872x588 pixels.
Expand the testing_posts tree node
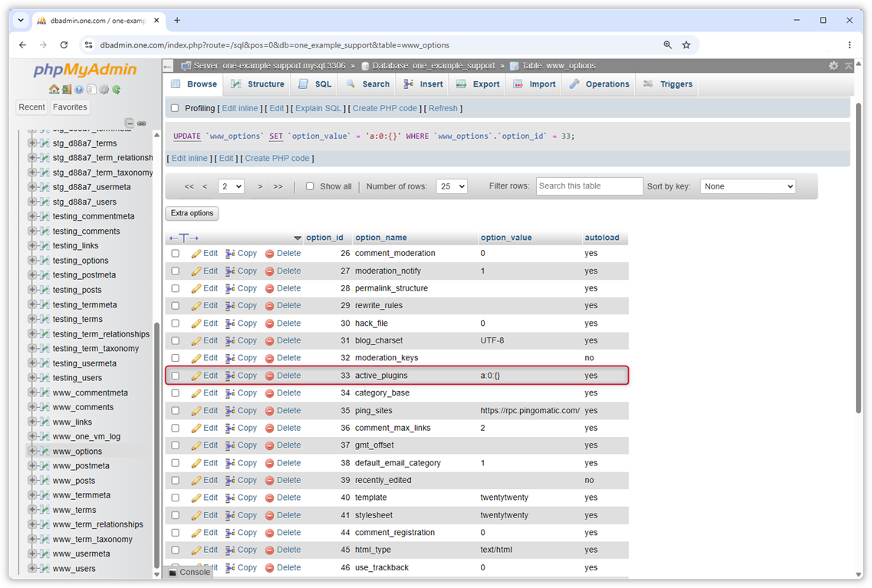click(32, 290)
